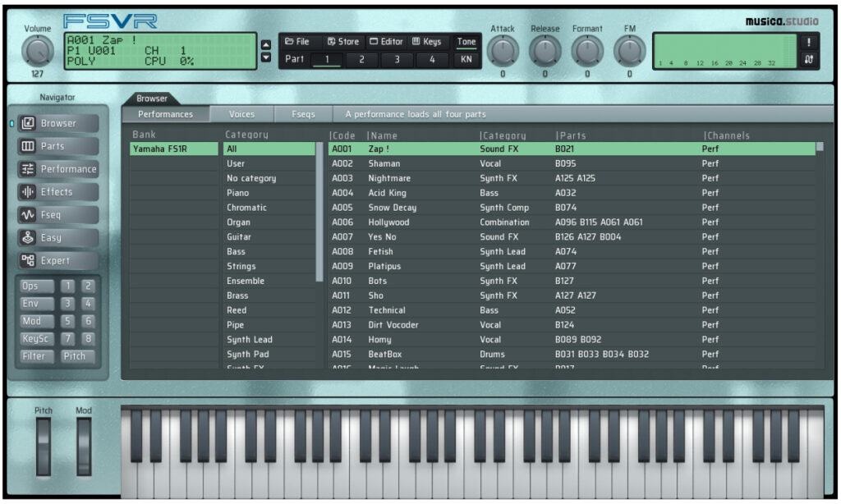Sort the list by Name column header
This screenshot has height=504, width=841.
click(x=382, y=135)
